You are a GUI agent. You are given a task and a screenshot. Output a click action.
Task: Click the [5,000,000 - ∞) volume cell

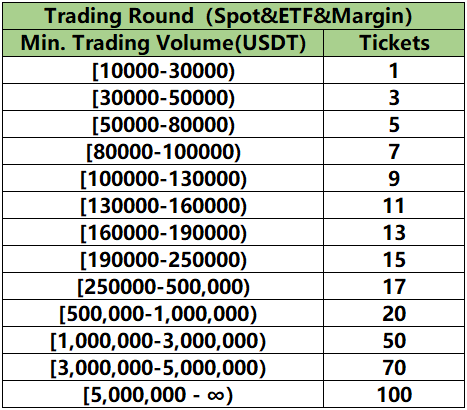[163, 394]
